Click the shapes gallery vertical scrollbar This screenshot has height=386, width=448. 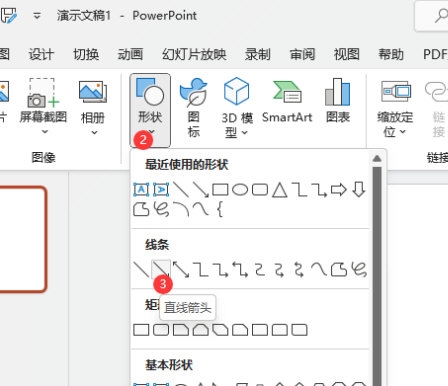tap(377, 277)
